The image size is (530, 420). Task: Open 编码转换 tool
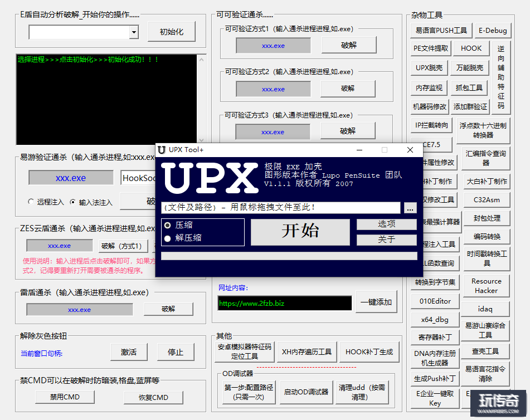coord(487,237)
